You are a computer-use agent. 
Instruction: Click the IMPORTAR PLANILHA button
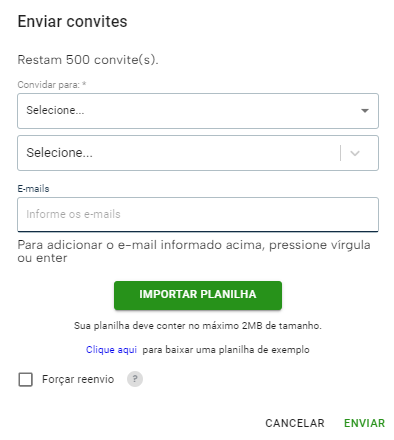coord(198,295)
